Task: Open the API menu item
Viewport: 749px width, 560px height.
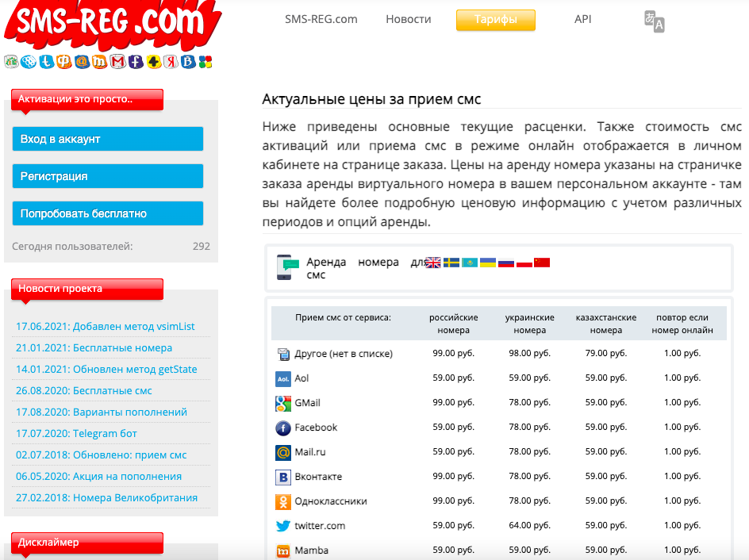Action: (582, 19)
